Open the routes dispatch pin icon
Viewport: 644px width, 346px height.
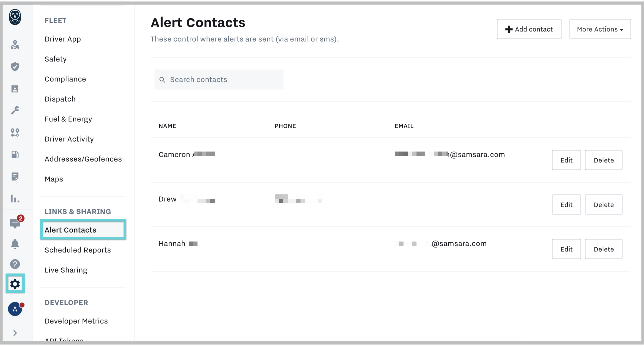(15, 132)
